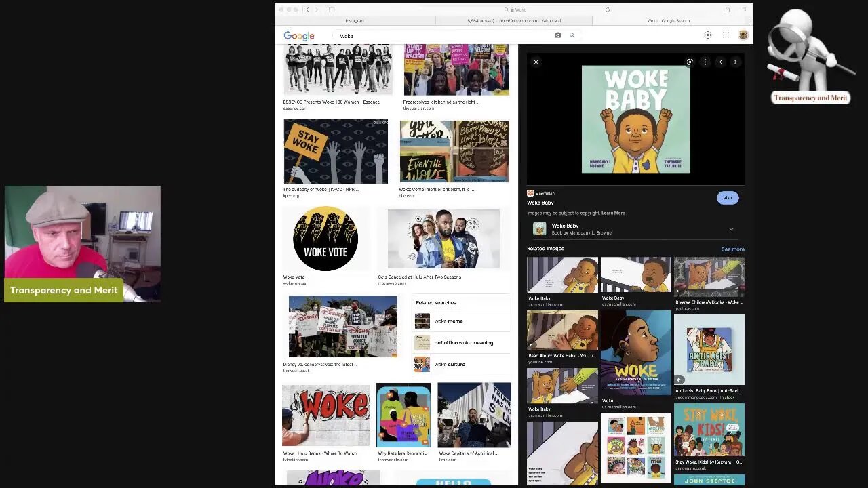Open the Stay Woke Kids related image
Screen dimensions: 868x488
coord(709,430)
